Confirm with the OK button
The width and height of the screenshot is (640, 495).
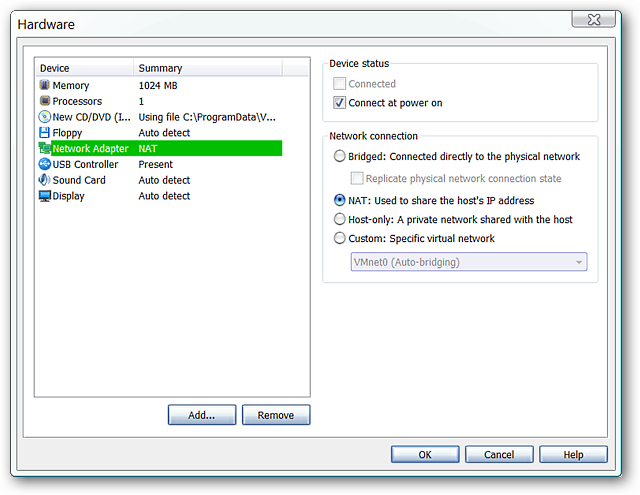pyautogui.click(x=425, y=455)
